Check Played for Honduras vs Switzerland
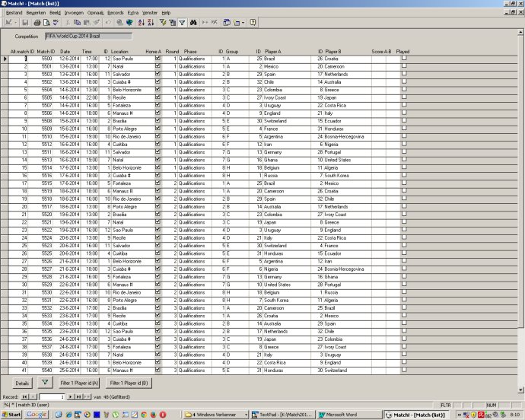The width and height of the screenshot is (525, 420). (x=404, y=370)
